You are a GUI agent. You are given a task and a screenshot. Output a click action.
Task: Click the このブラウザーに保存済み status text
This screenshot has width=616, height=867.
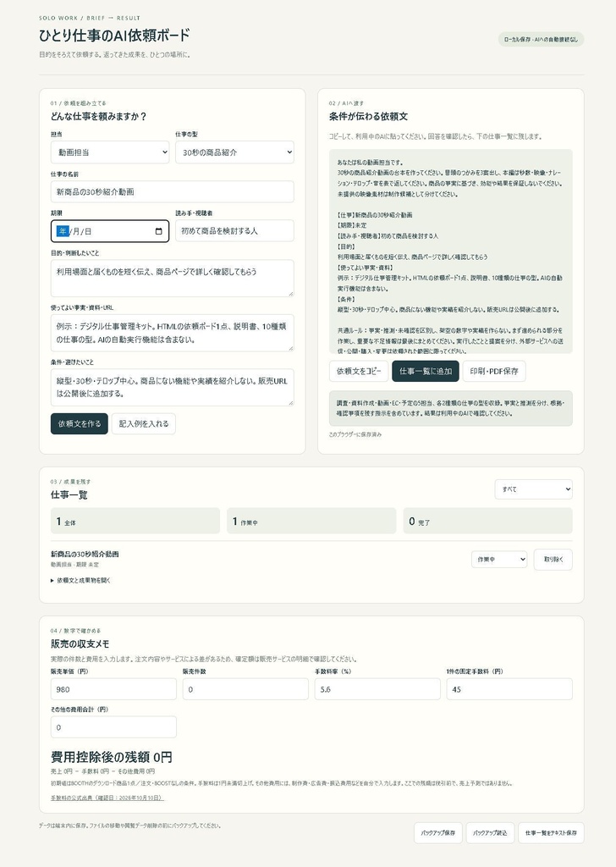[355, 434]
